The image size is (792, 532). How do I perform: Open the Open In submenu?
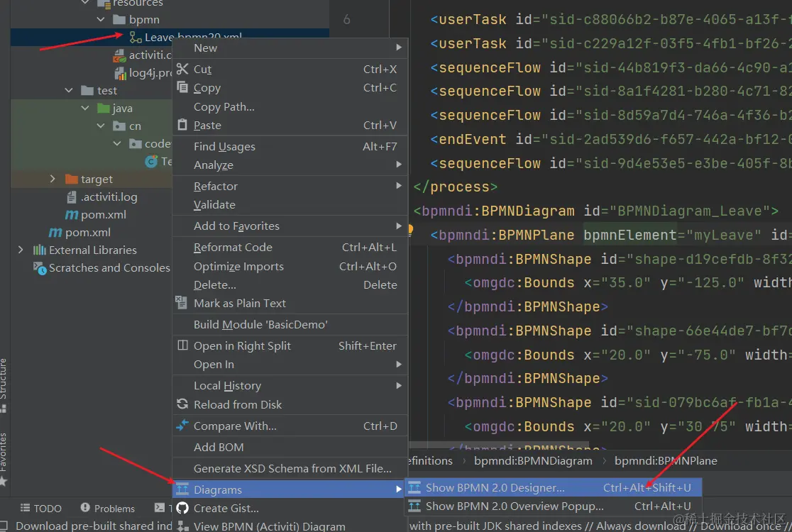290,364
